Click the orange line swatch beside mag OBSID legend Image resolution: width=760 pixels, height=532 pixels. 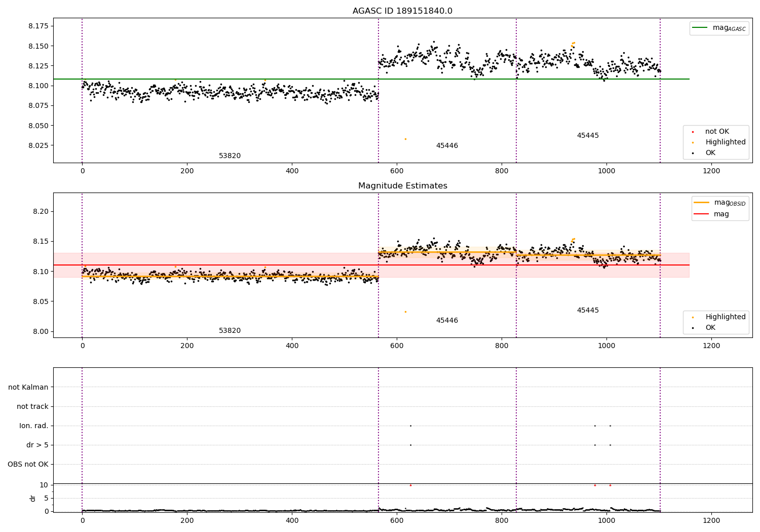[x=702, y=202]
